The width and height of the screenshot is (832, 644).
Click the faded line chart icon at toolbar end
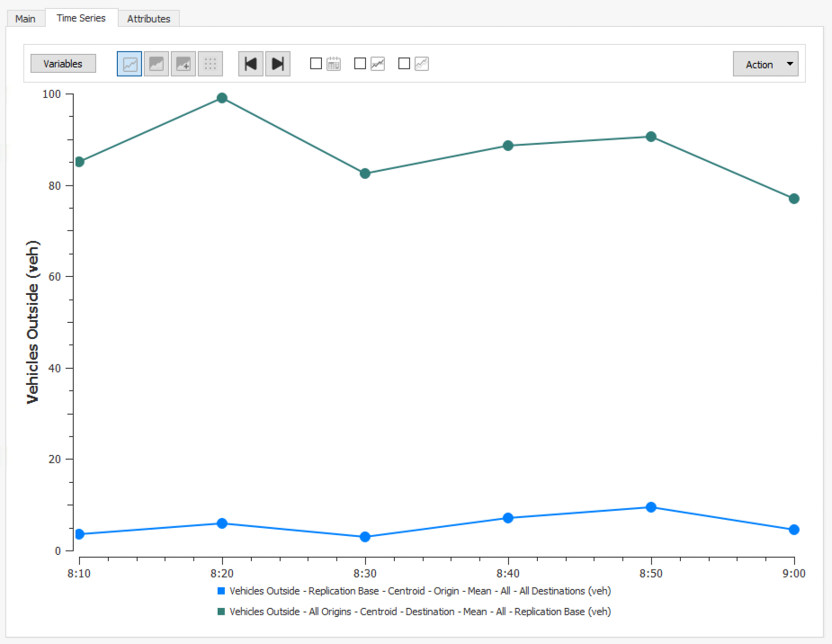point(422,64)
